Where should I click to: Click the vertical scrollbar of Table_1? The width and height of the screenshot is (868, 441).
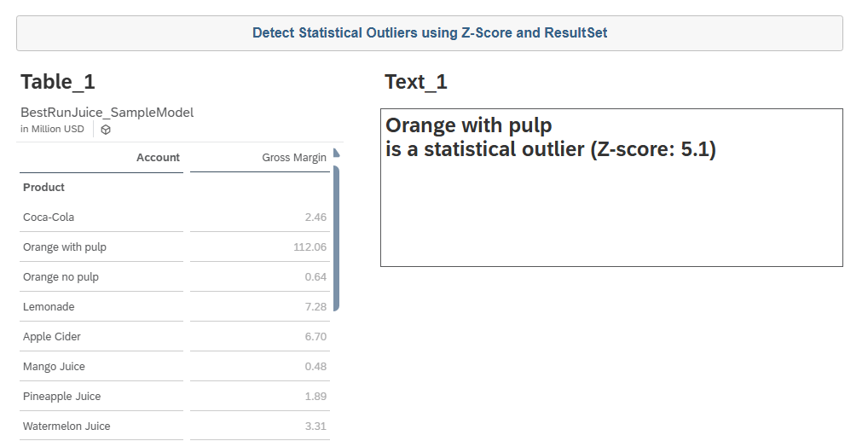[336, 237]
